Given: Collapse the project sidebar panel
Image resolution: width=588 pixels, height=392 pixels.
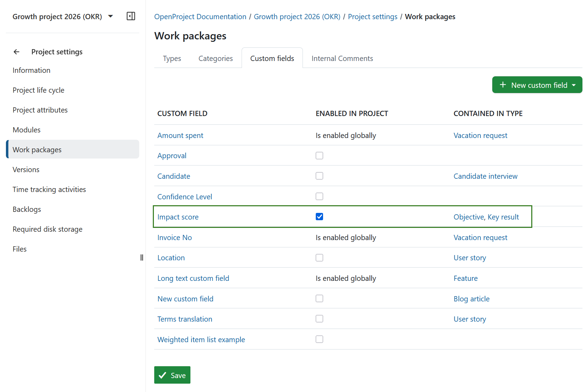Looking at the screenshot, I should click(x=131, y=16).
